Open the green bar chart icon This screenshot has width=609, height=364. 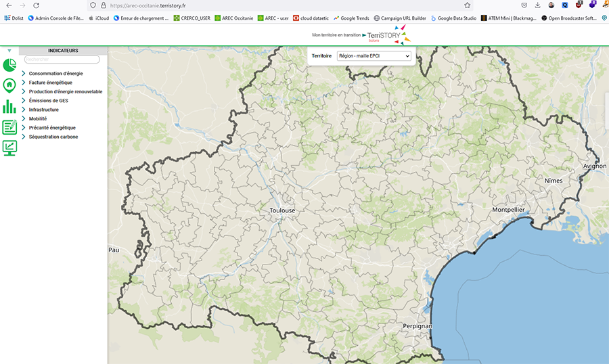click(9, 106)
